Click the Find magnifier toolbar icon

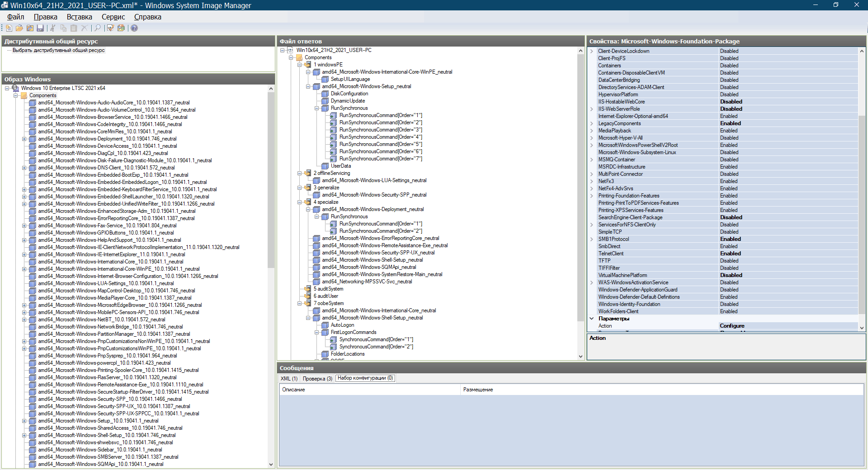pyautogui.click(x=97, y=28)
